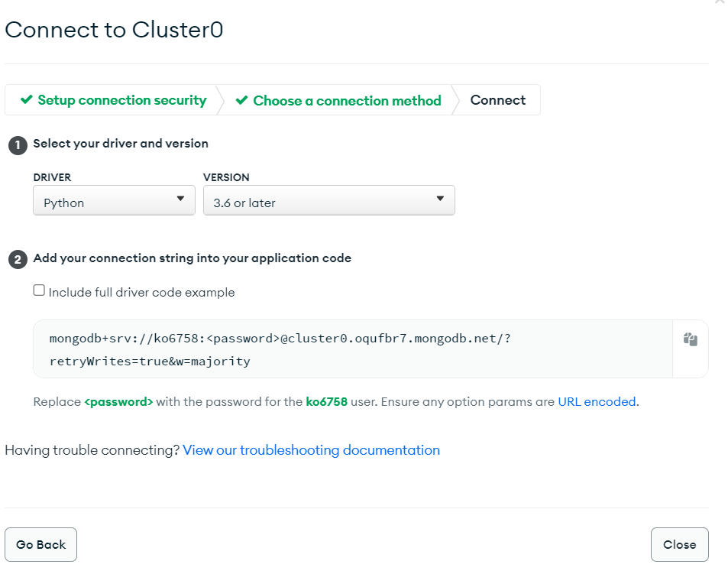Click the Include full driver code example label
Viewport: 728px width, 574px height.
(141, 293)
